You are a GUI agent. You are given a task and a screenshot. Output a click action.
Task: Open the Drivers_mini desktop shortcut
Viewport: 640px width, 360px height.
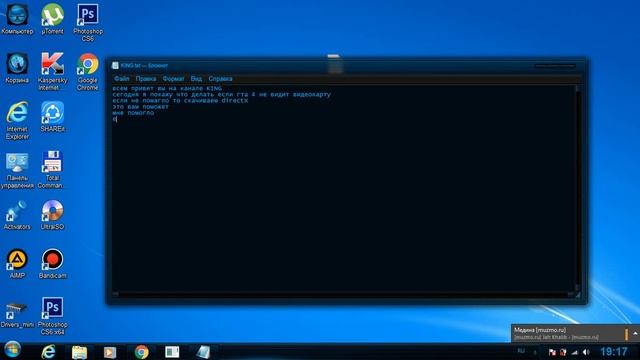pyautogui.click(x=17, y=313)
